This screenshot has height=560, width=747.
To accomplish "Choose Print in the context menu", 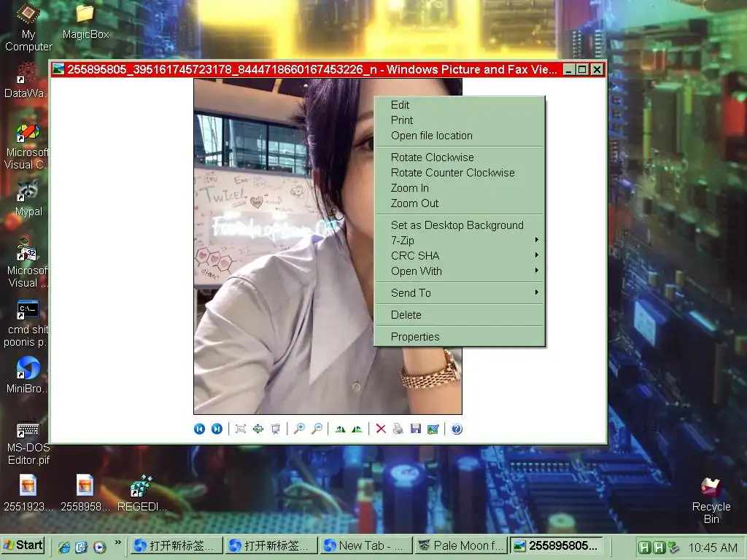I will [x=460, y=120].
